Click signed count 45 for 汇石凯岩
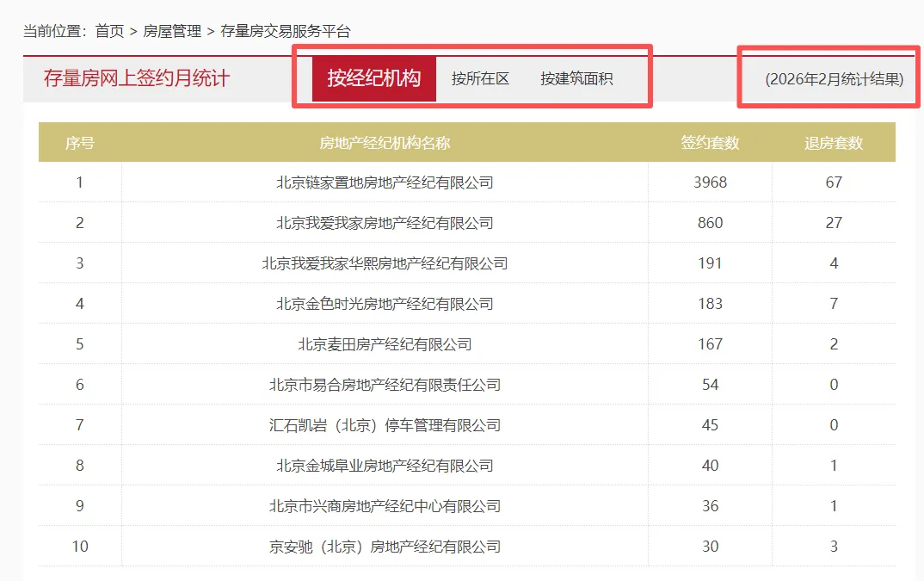This screenshot has width=924, height=581. coord(710,425)
